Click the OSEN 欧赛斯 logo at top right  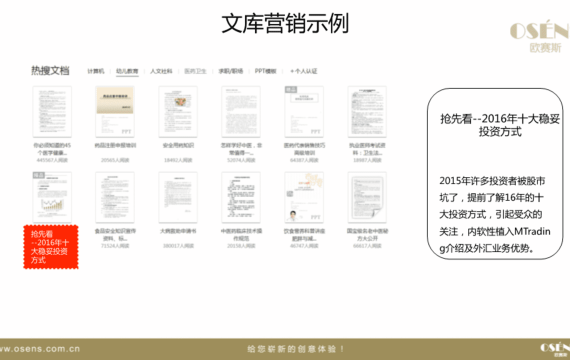click(x=539, y=36)
